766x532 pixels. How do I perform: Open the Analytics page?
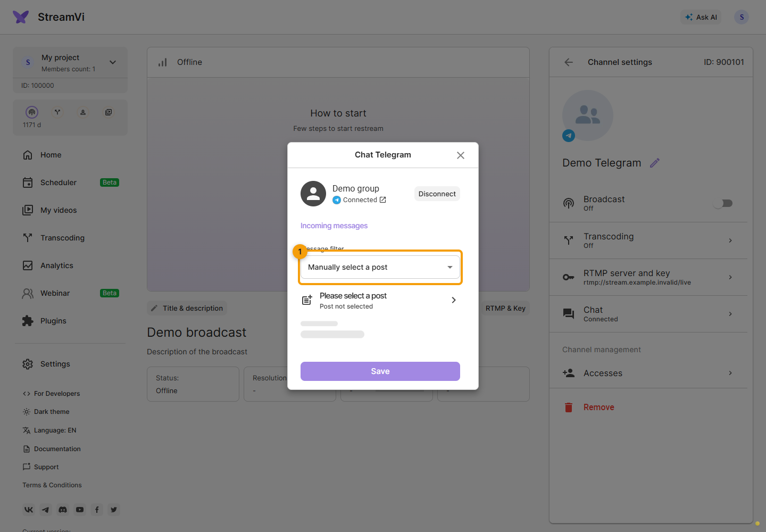tap(70, 265)
